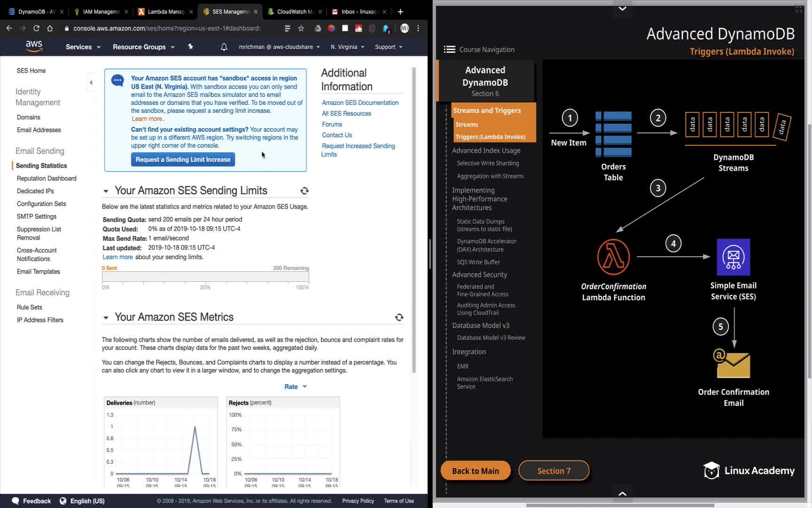The width and height of the screenshot is (812, 508).
Task: Open the Chrome three-dot menu
Action: point(418,28)
